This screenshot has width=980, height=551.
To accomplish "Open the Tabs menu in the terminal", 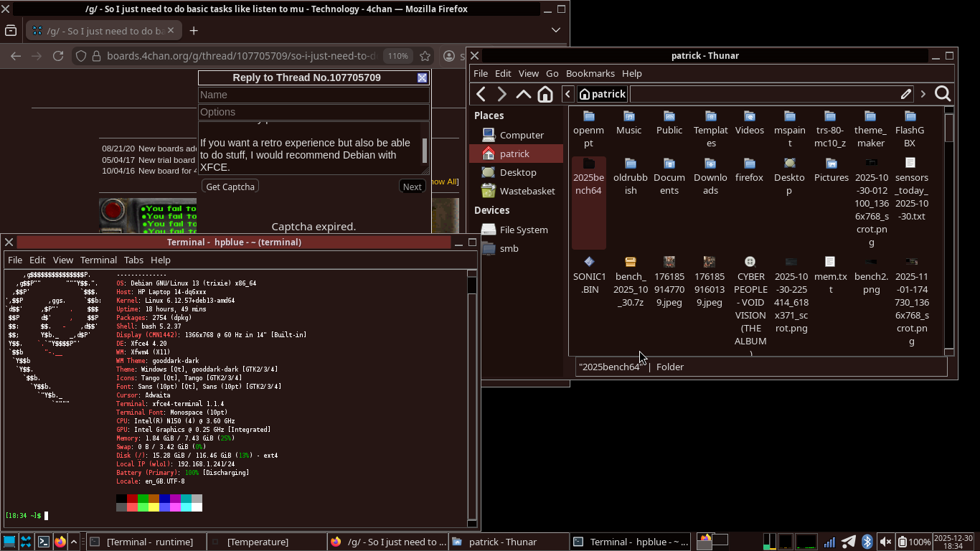I will click(133, 260).
